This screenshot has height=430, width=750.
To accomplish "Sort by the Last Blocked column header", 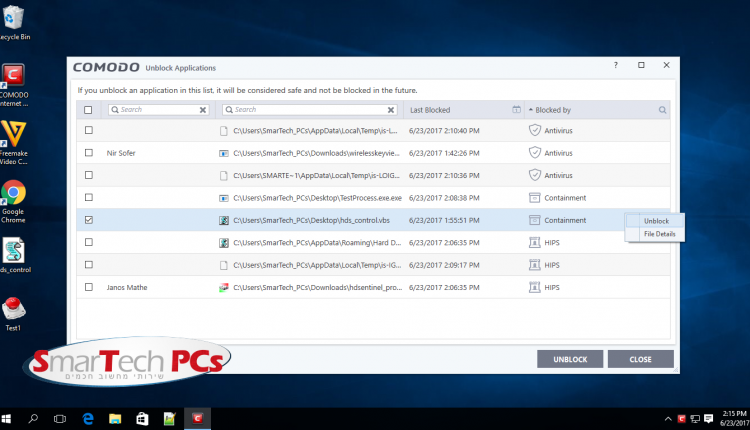I will [430, 110].
